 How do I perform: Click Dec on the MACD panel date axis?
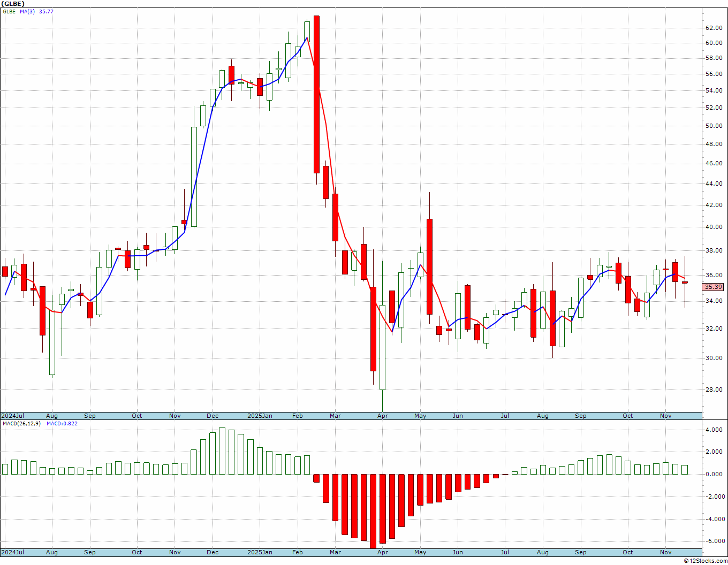click(x=213, y=552)
